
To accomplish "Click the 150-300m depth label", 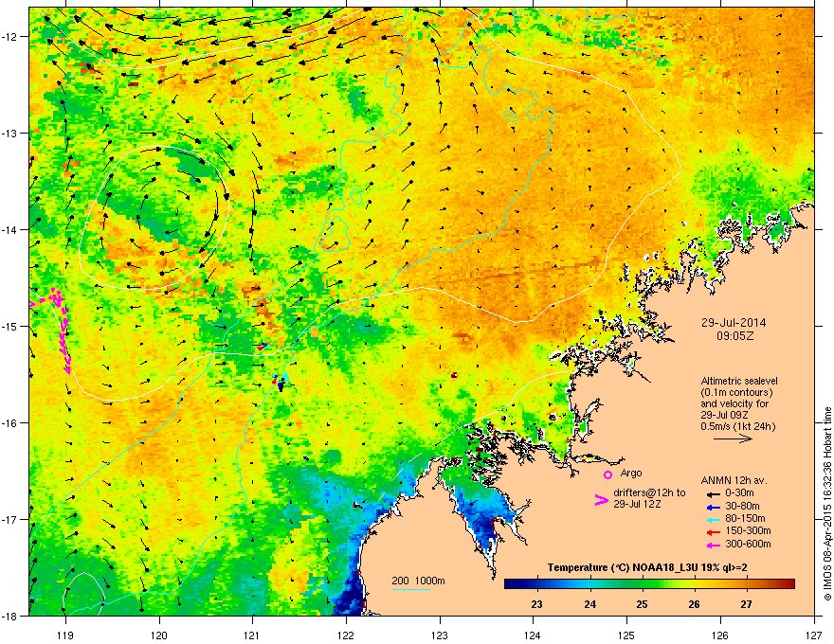I will pyautogui.click(x=748, y=530).
